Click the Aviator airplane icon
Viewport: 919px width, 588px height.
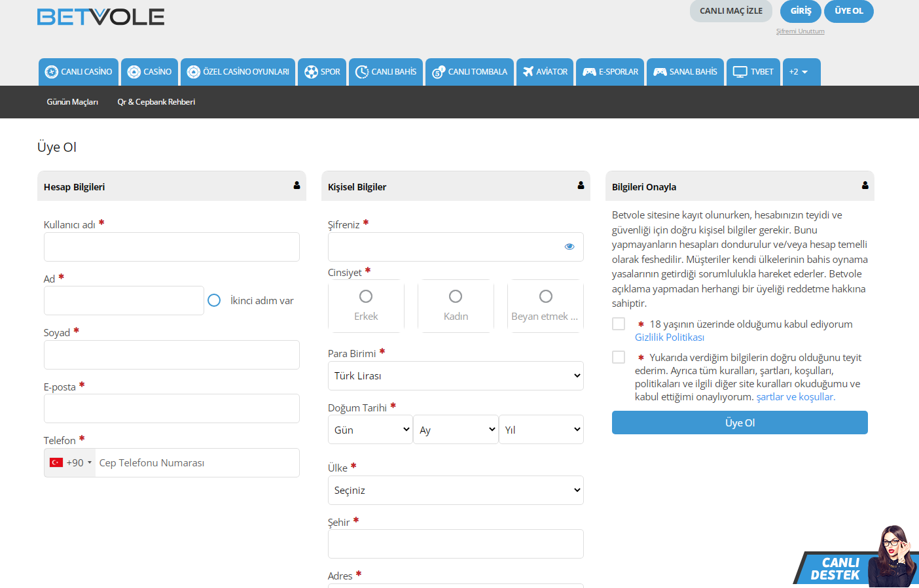click(528, 71)
